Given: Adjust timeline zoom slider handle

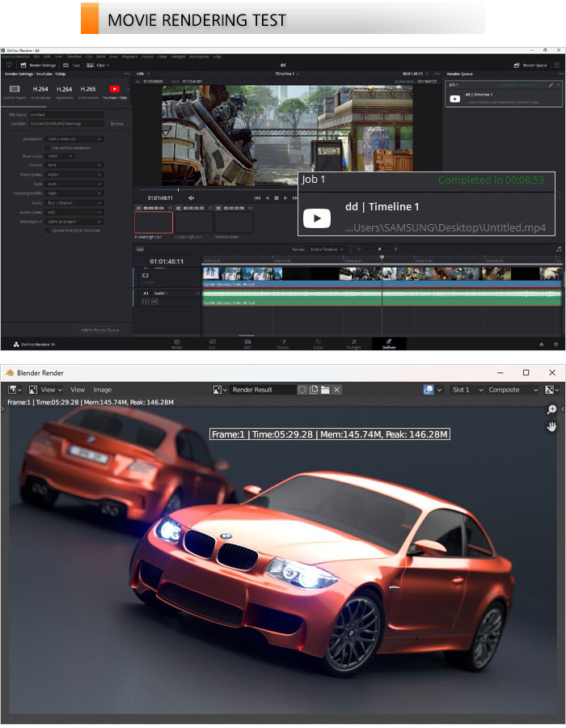Looking at the screenshot, I should tap(379, 249).
